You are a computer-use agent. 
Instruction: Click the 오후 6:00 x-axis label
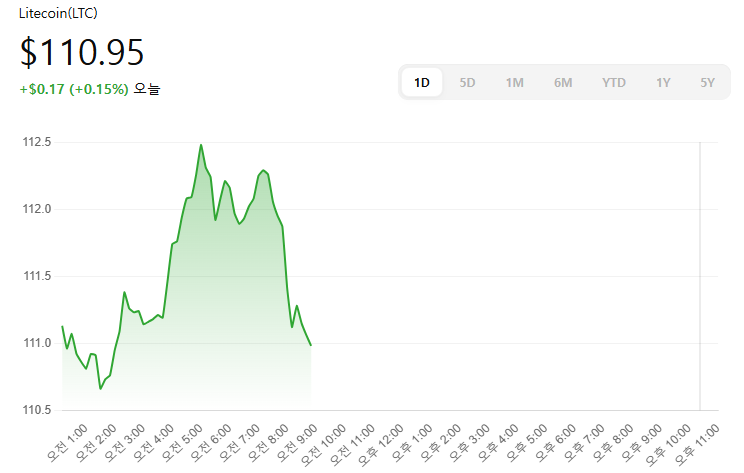pos(555,443)
